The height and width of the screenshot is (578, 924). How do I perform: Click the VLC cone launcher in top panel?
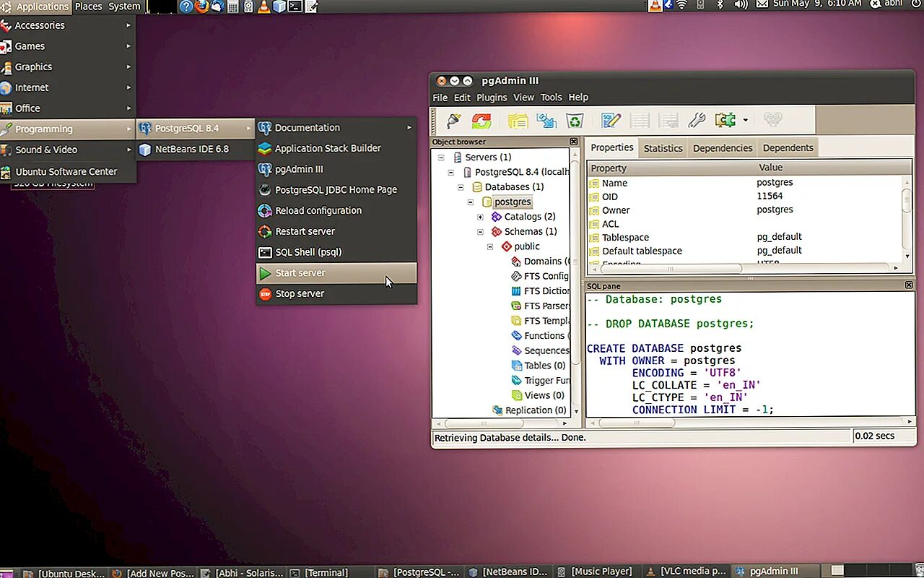263,7
